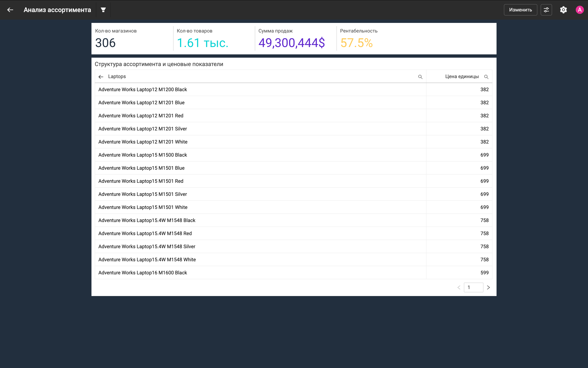Viewport: 588px width, 368px height.
Task: Click price 699 for Laptop15 M1500 Black
Action: click(x=484, y=155)
